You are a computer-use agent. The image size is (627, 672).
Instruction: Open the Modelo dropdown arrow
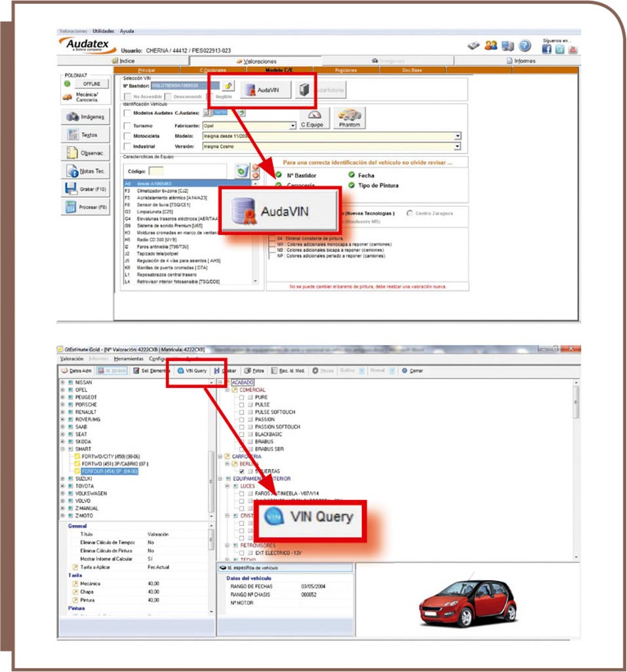(x=457, y=136)
